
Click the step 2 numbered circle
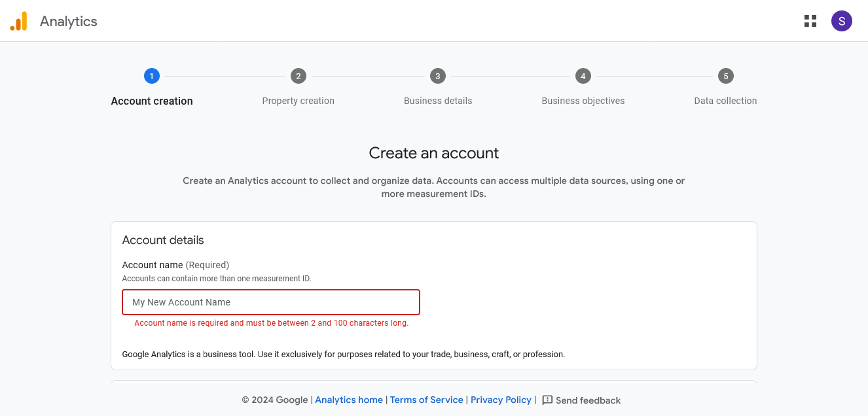point(298,75)
